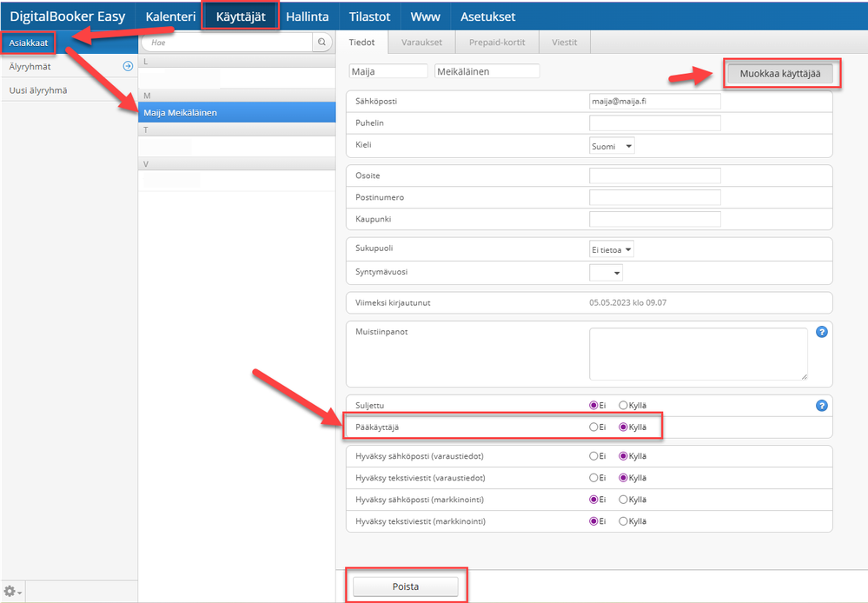This screenshot has width=868, height=603.
Task: Select Asiakkaat in the sidebar
Action: coord(28,43)
